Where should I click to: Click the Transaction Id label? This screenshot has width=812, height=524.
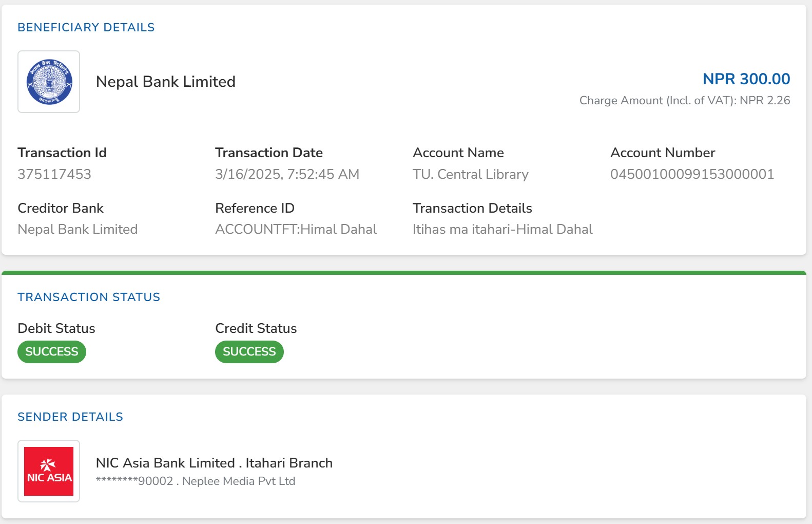point(62,153)
